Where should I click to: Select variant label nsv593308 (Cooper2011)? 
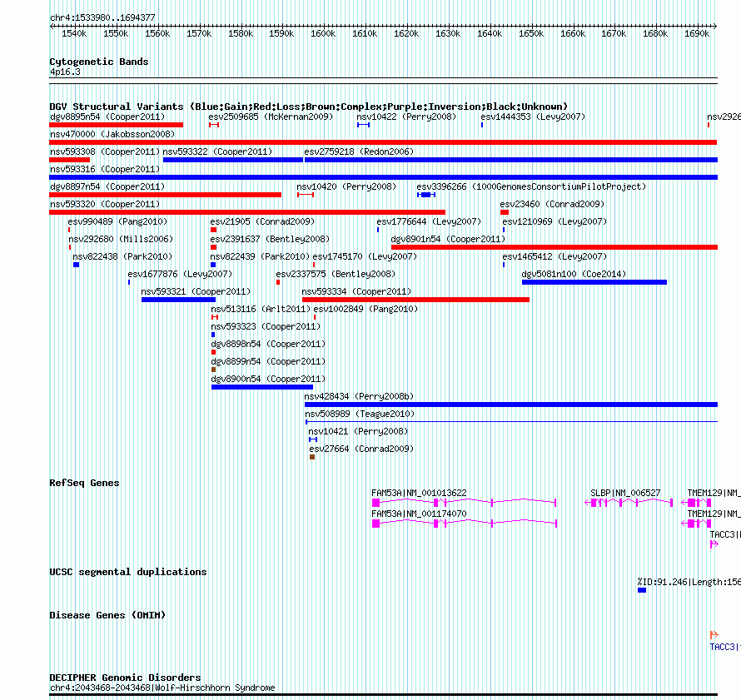(105, 151)
